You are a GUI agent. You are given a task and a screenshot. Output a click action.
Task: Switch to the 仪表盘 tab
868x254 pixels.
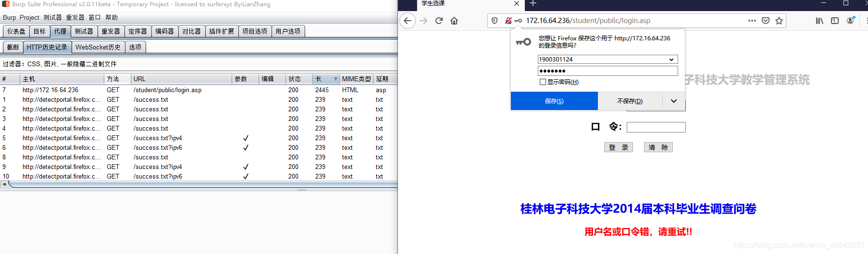point(16,31)
